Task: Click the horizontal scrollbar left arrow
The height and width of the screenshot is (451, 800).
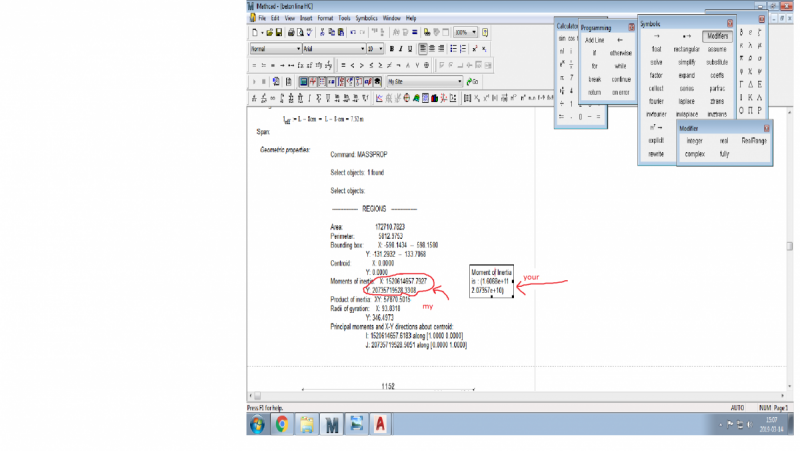Action: pos(251,395)
